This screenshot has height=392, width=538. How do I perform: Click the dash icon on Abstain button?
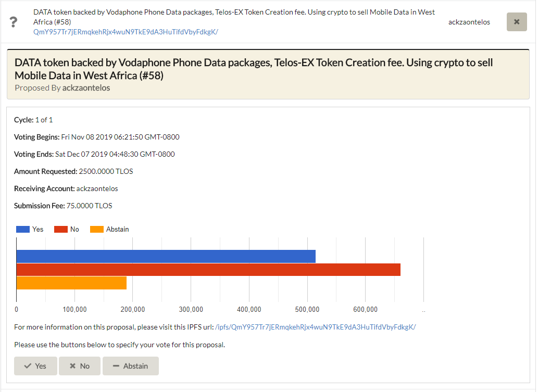point(116,366)
